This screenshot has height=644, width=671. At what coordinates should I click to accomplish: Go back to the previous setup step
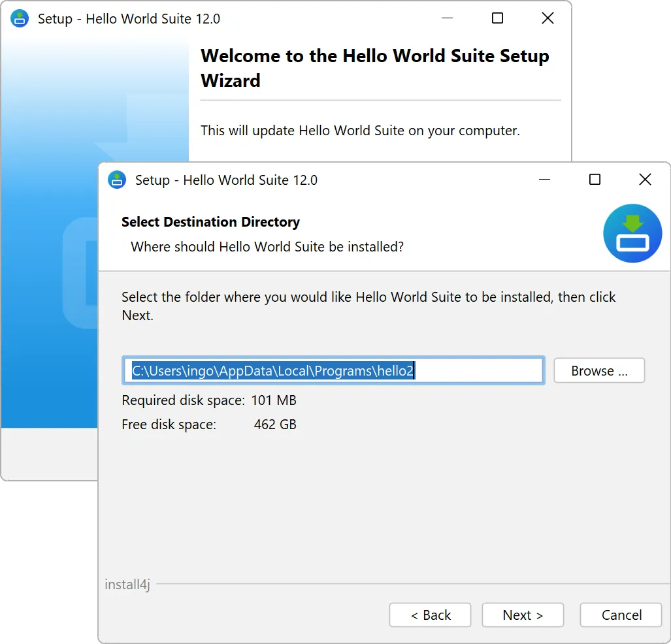click(x=430, y=615)
